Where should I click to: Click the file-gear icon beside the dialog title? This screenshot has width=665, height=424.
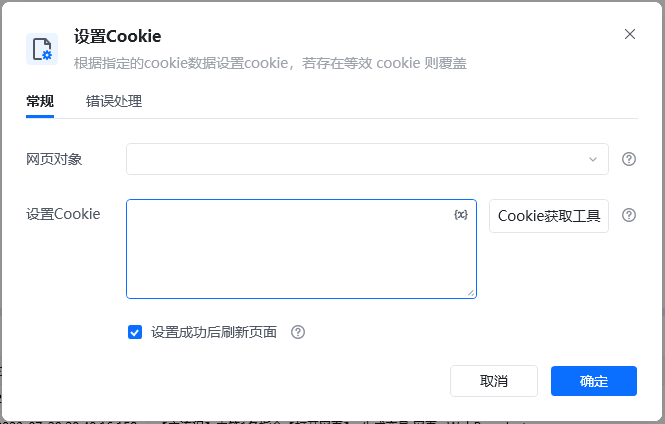coord(42,49)
